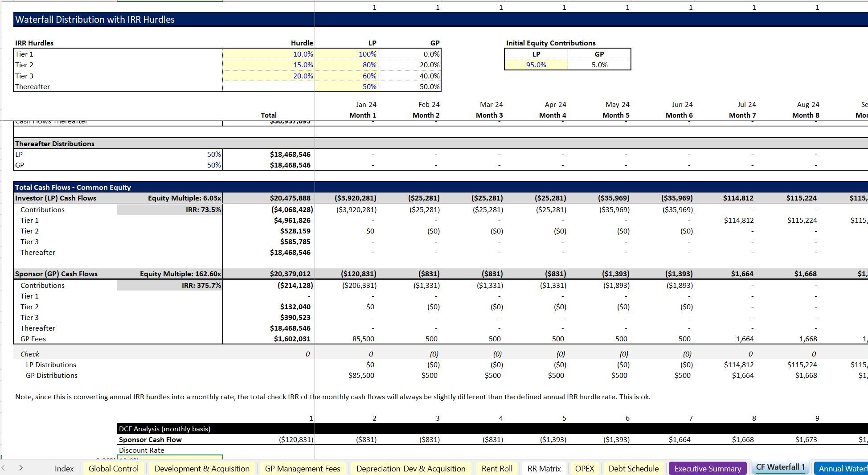The image size is (868, 475).
Task: Select Tier 3 GP split 40.0% cell
Action: 409,76
